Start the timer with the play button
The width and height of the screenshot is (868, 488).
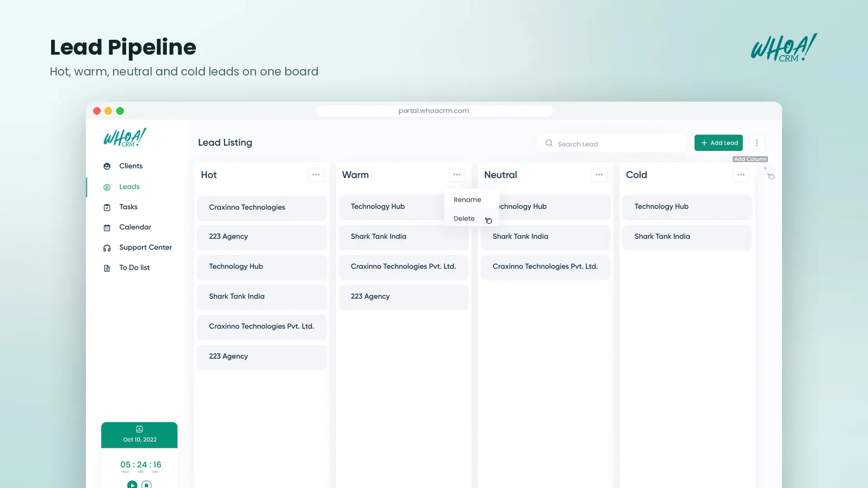132,485
